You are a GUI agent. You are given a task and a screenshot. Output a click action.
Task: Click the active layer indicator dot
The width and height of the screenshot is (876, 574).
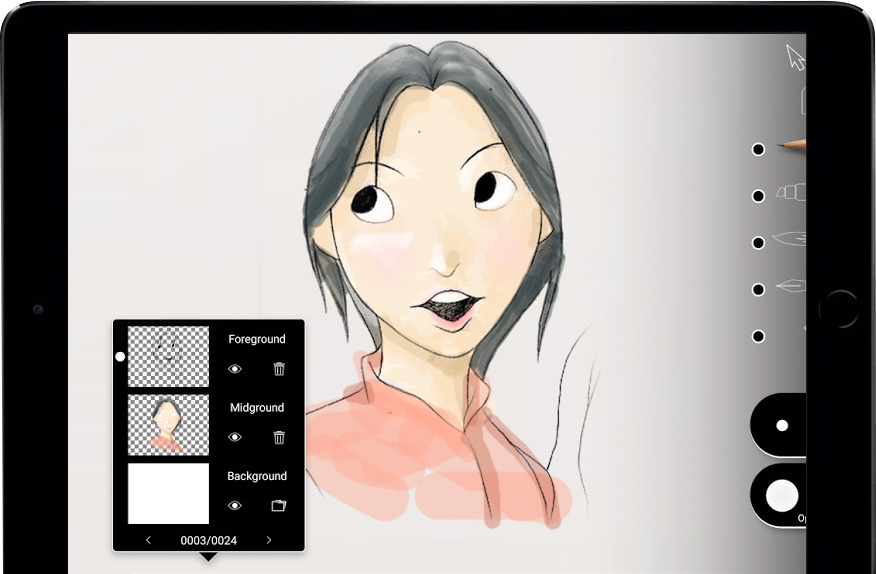120,357
